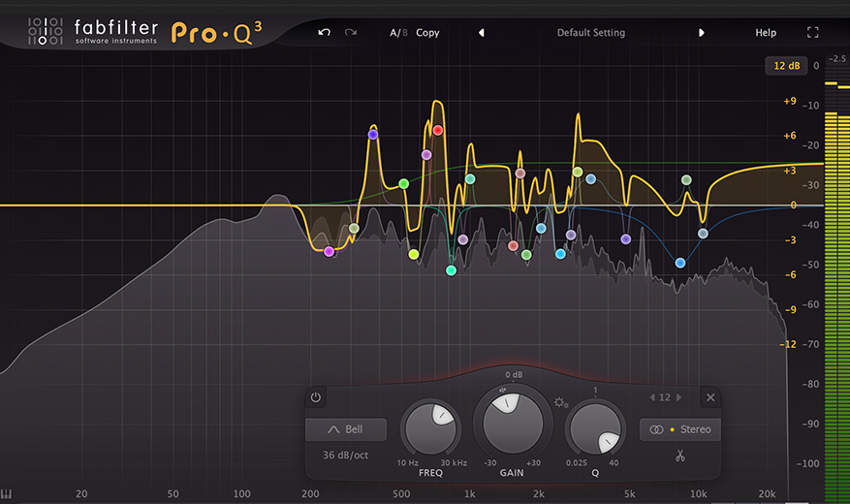The image size is (850, 504).
Task: Go to previous preset with left arrow
Action: pyautogui.click(x=481, y=33)
